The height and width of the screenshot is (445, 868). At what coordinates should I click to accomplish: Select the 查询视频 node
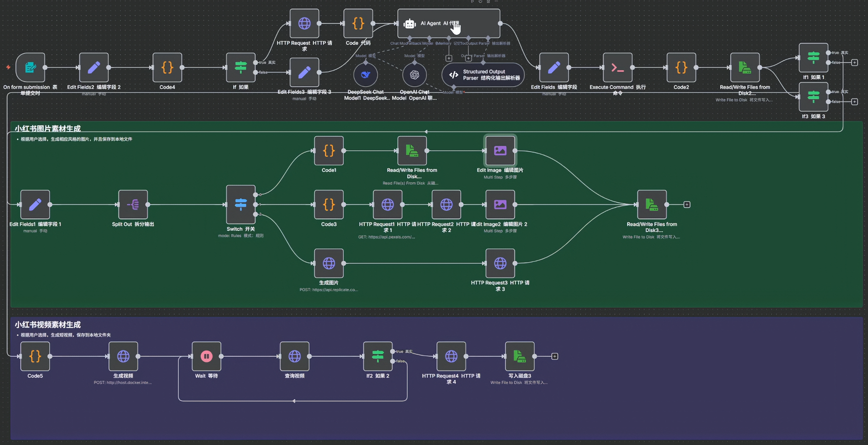pyautogui.click(x=295, y=356)
